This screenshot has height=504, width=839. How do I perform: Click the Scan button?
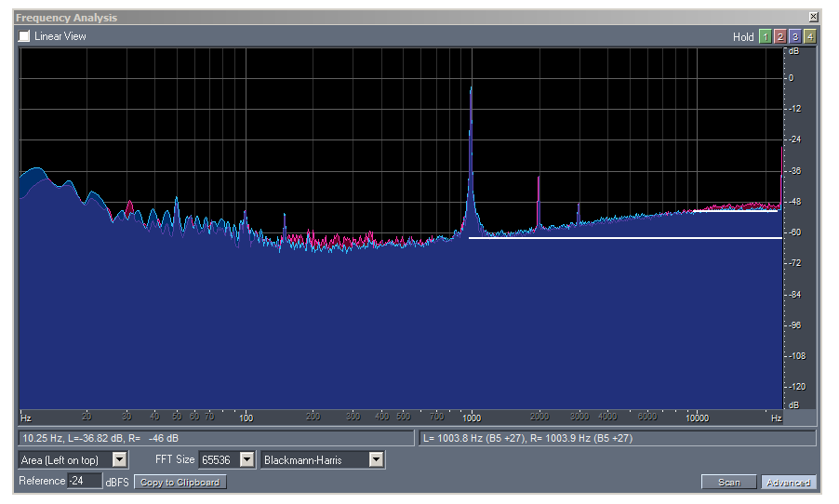(728, 482)
